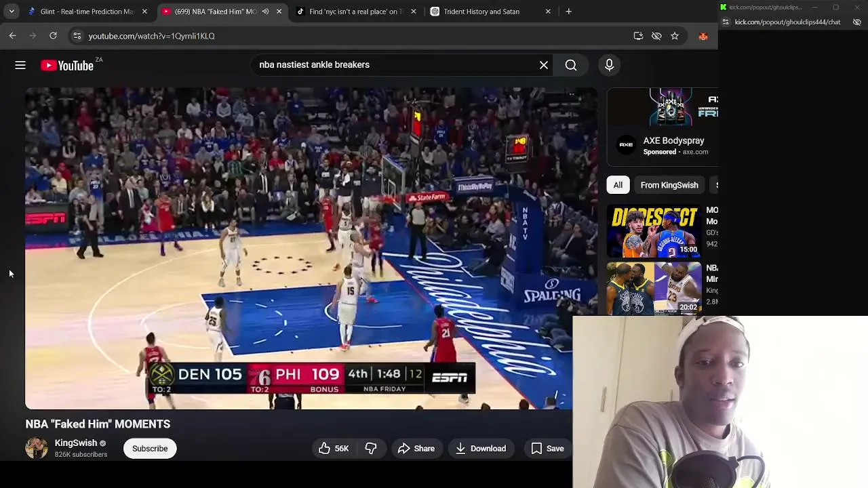Open the axe.com advertiser link

click(x=695, y=152)
